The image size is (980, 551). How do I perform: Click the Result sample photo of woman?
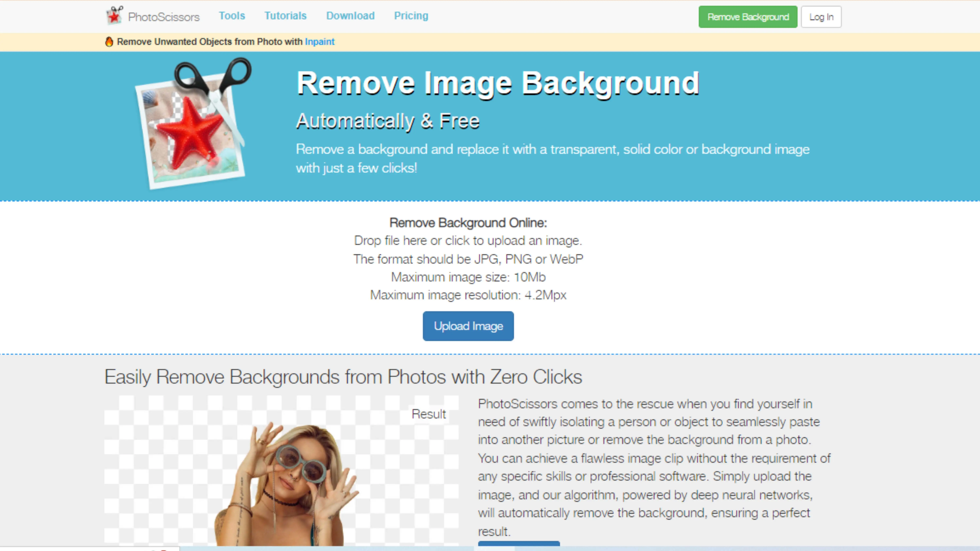[282, 471]
